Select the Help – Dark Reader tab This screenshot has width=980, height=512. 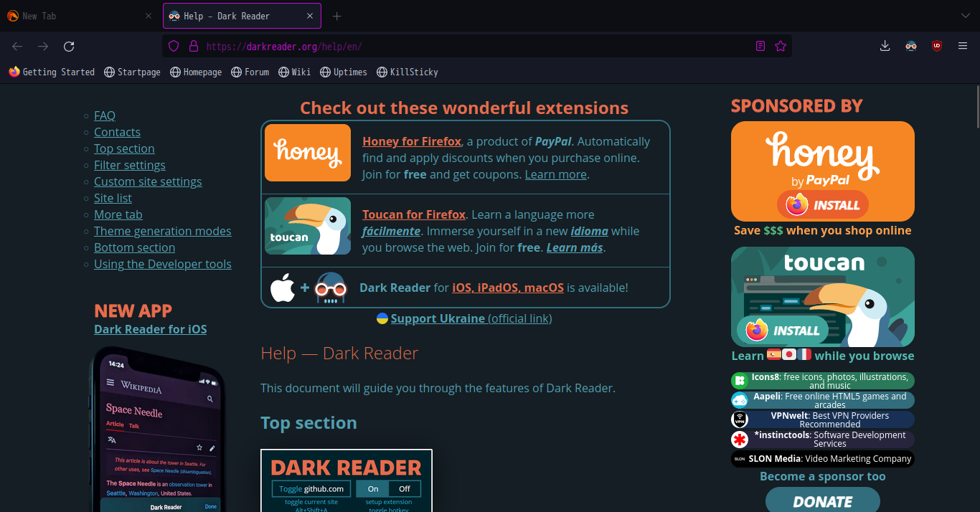tap(242, 16)
